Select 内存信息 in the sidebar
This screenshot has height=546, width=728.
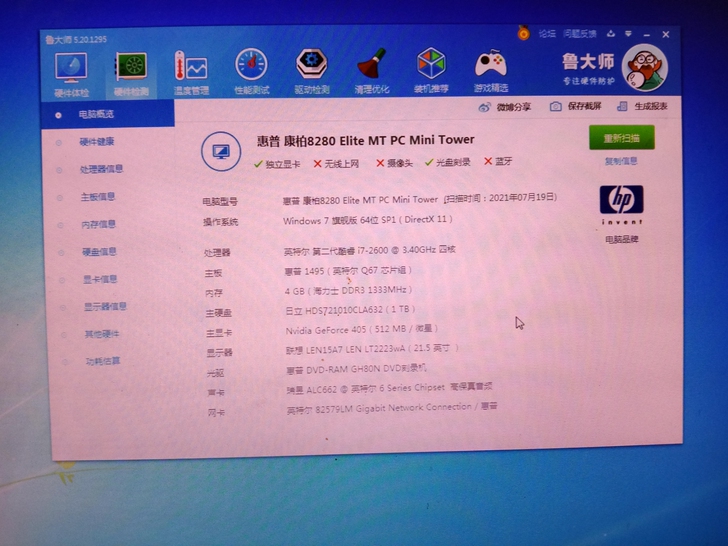point(98,224)
